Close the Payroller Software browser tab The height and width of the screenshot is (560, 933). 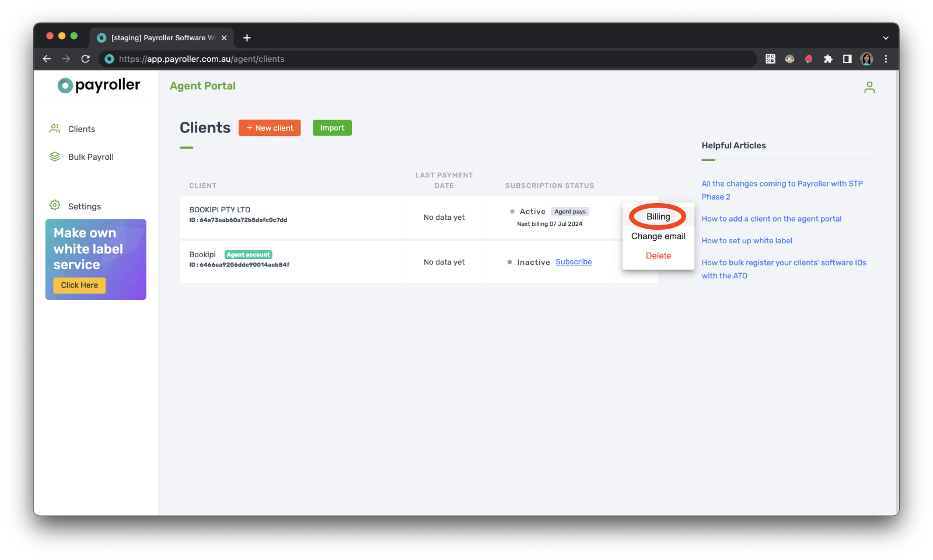pyautogui.click(x=224, y=38)
